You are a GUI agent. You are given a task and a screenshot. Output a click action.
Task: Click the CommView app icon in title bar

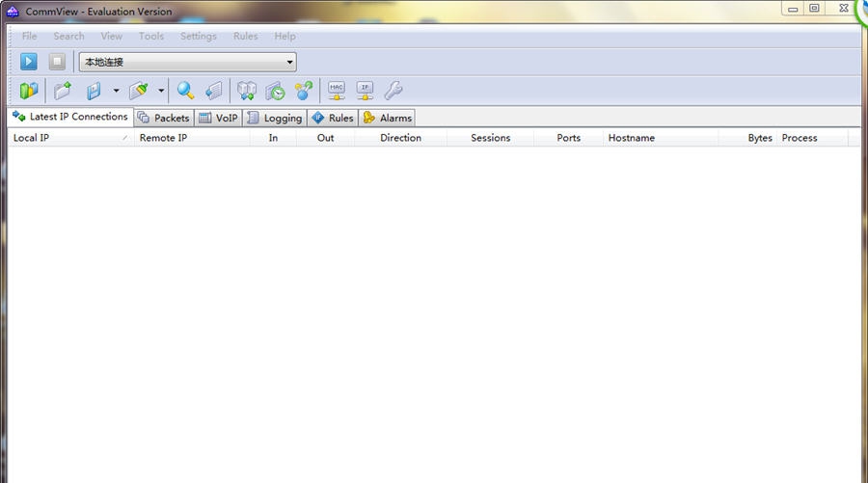[x=13, y=11]
